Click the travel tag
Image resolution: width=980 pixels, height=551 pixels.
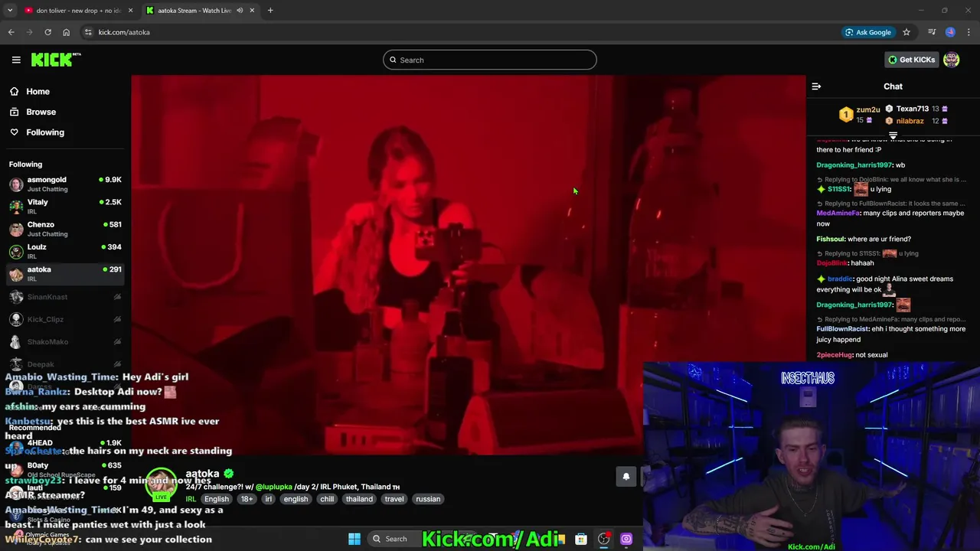pos(394,499)
